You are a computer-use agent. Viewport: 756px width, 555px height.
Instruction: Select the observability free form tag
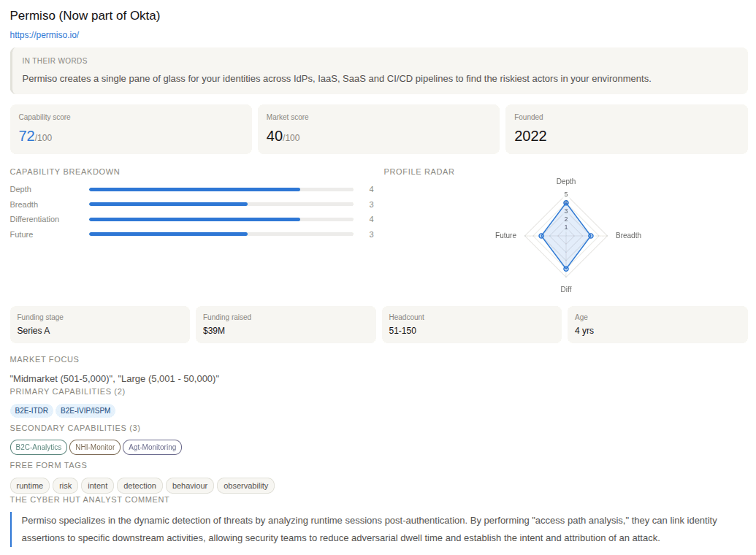point(246,486)
